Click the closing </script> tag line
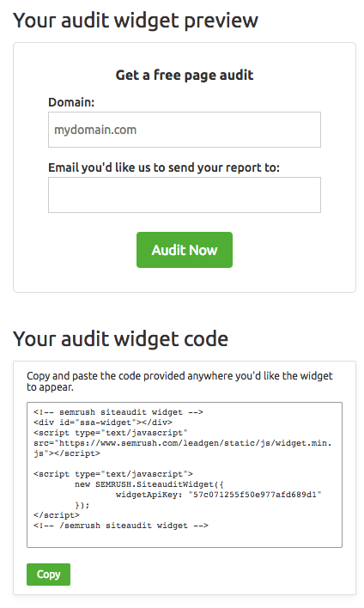Screen dimensions: 364x608 click(x=57, y=515)
